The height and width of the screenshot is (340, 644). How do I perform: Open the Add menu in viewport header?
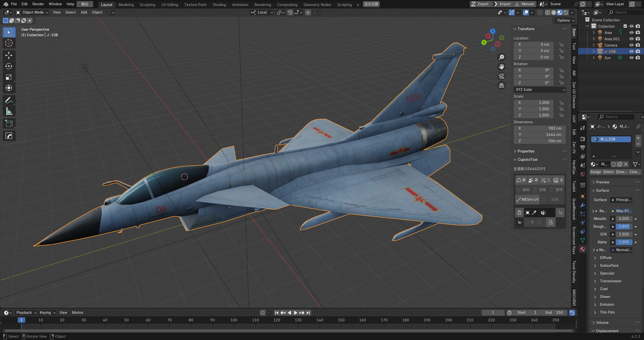click(84, 12)
